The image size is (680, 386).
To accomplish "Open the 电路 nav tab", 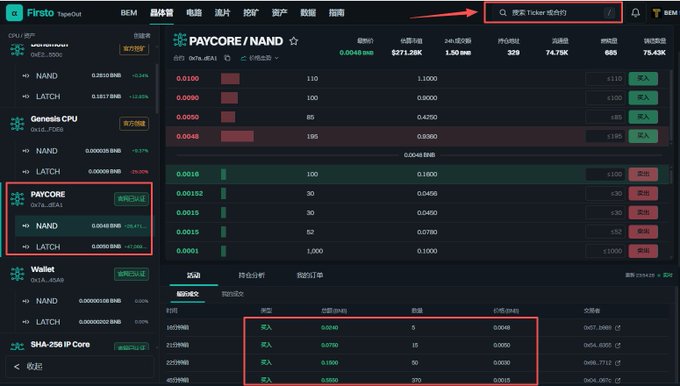I will click(194, 13).
